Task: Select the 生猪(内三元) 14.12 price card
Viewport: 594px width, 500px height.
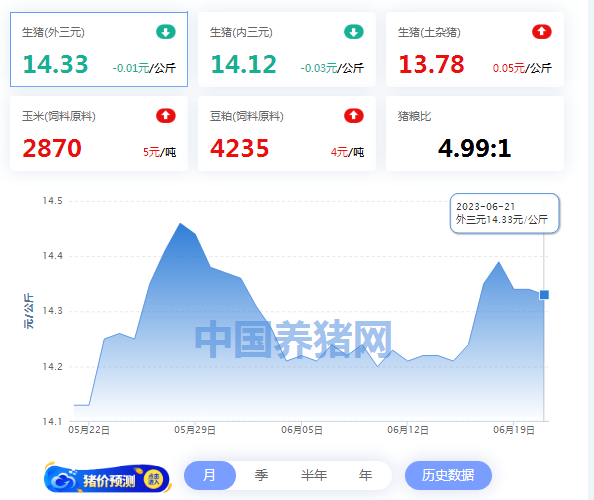Action: click(287, 49)
